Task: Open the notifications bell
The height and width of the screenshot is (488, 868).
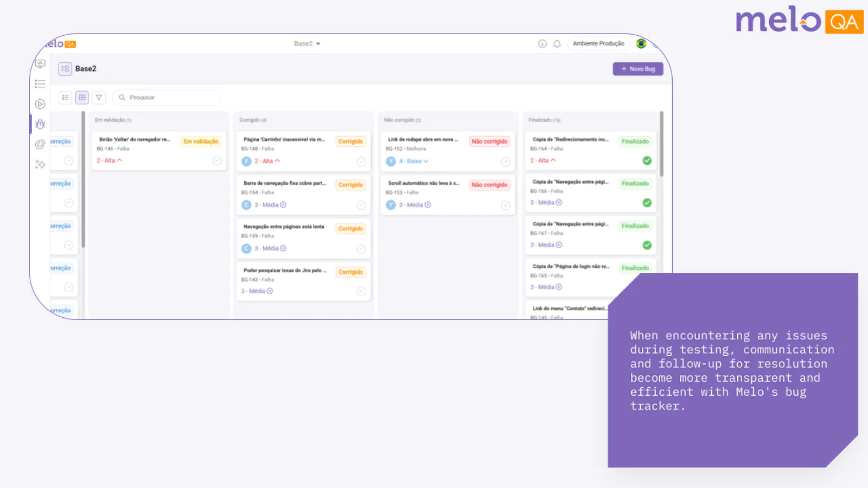Action: (x=557, y=44)
